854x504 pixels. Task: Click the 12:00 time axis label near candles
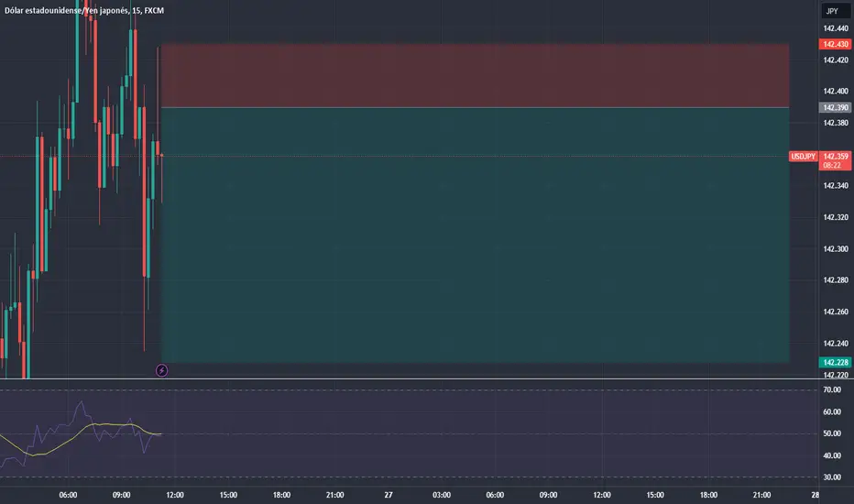pyautogui.click(x=175, y=495)
